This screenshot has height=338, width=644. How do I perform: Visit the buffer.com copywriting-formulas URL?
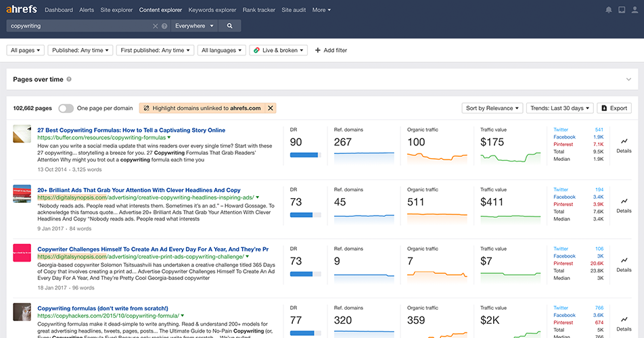coord(101,137)
